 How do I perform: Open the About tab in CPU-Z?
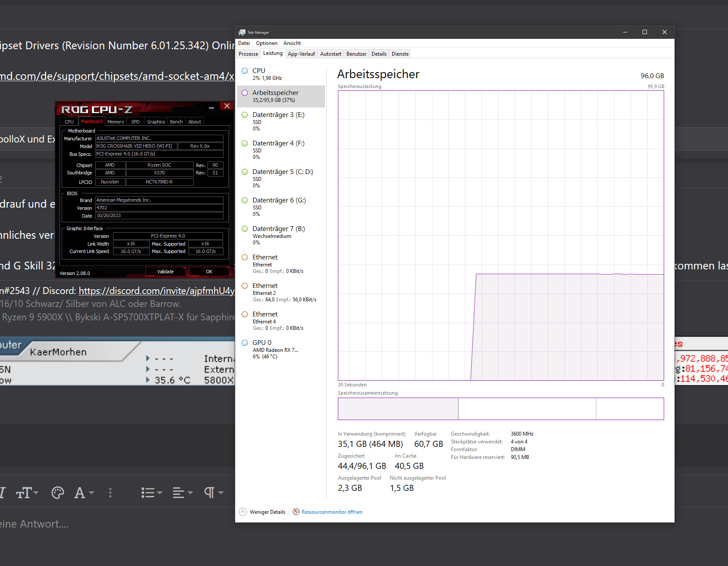[195, 122]
